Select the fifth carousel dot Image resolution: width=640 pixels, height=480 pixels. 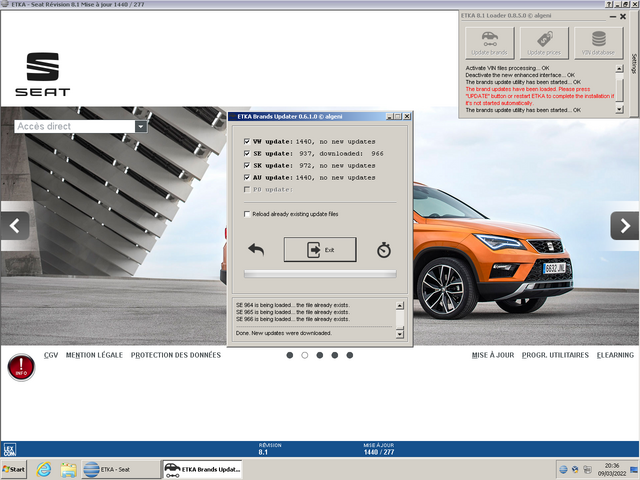pyautogui.click(x=350, y=355)
